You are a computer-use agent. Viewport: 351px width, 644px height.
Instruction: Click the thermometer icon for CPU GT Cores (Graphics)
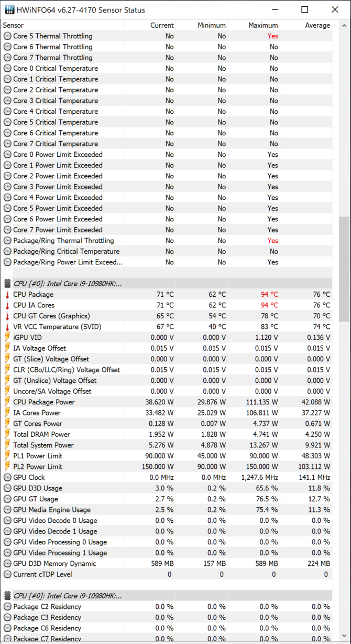click(7, 316)
